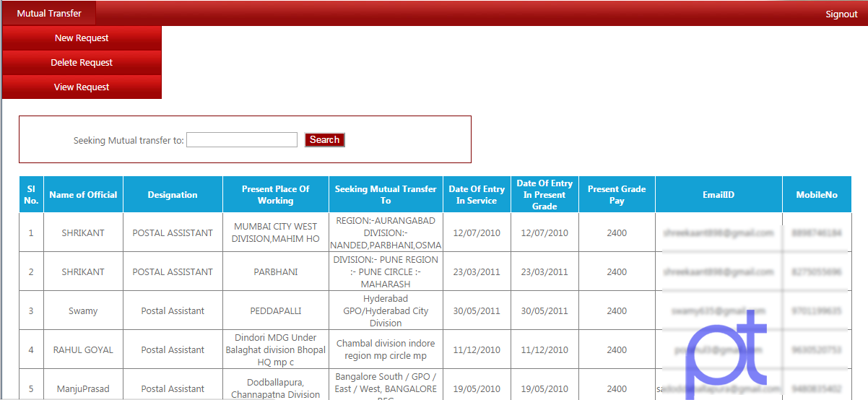Viewport: 868px width, 400px height.
Task: Click the Name of Official column header
Action: [83, 194]
